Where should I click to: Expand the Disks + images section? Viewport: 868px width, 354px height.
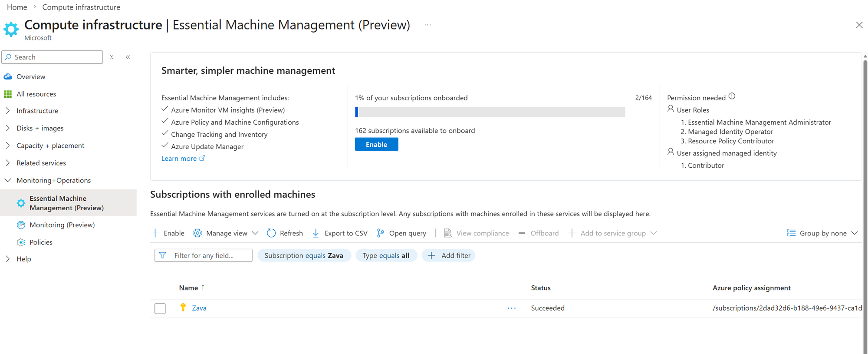(8, 128)
